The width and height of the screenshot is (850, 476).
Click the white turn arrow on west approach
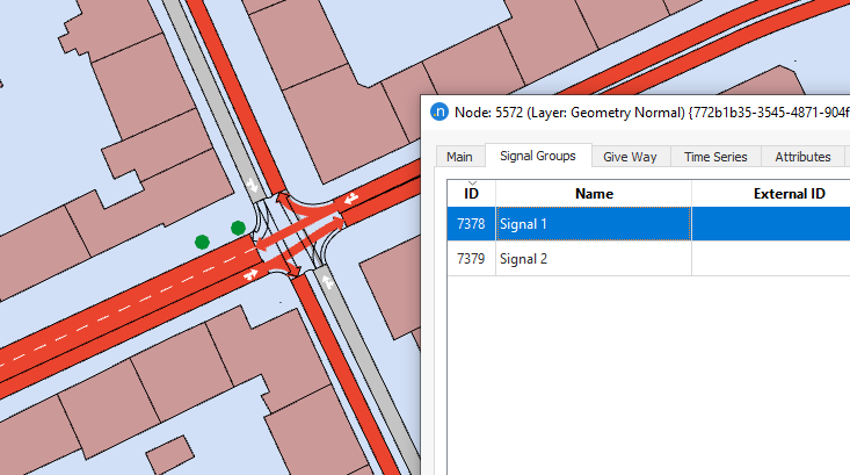pos(250,275)
